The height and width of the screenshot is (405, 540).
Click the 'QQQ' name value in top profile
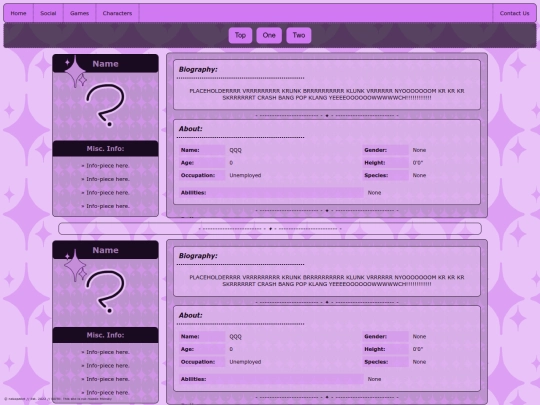coord(236,150)
